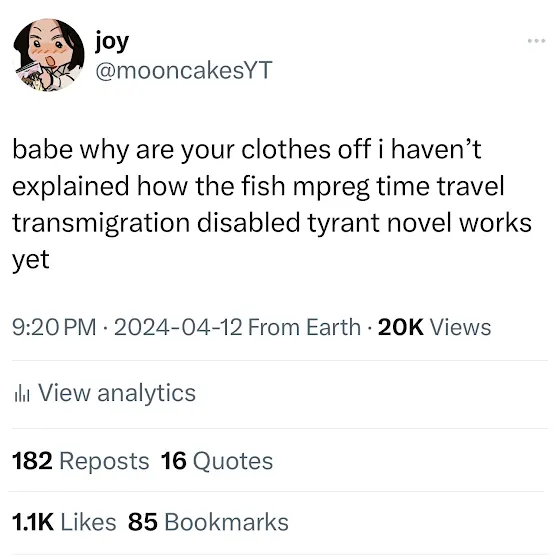Image resolution: width=560 pixels, height=560 pixels.
Task: Show the 182 Reposts list
Action: [80, 461]
